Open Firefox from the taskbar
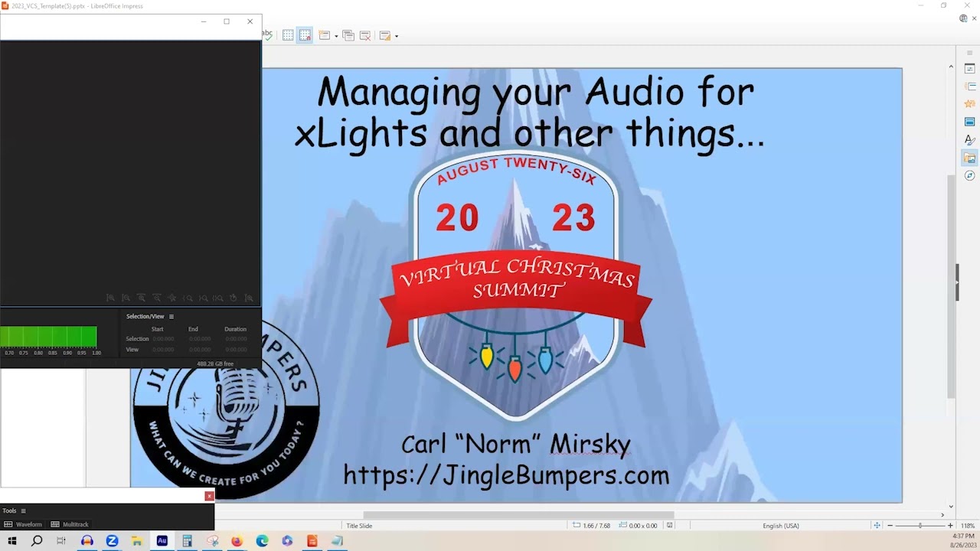 click(x=237, y=541)
